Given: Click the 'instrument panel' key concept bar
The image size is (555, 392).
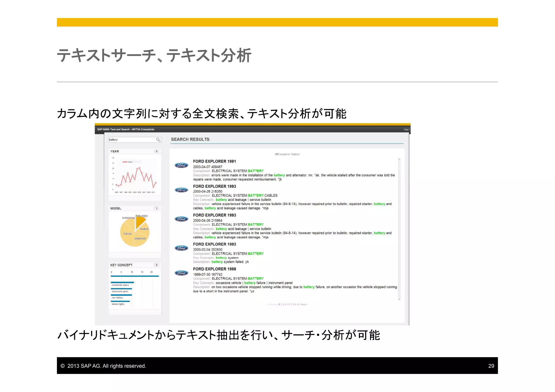Looking at the screenshot, I should tap(121, 289).
